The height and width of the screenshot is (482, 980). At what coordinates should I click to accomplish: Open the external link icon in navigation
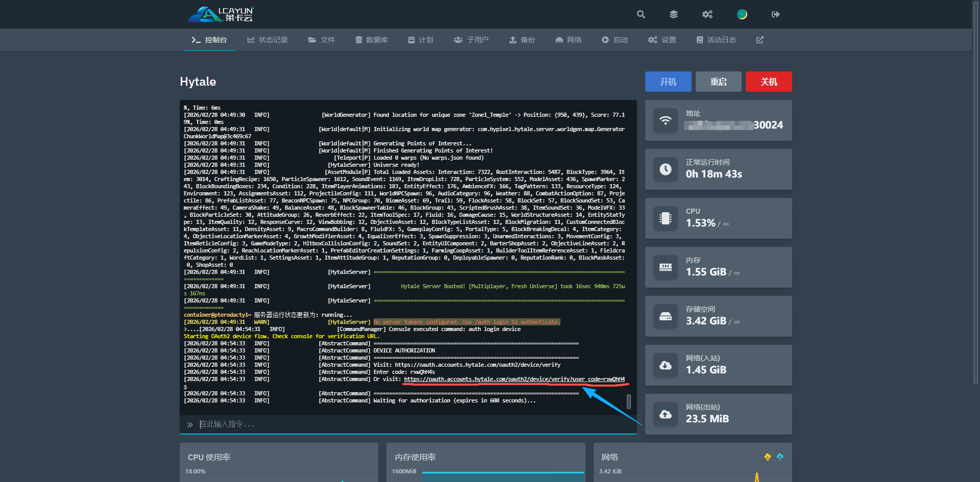tap(759, 40)
